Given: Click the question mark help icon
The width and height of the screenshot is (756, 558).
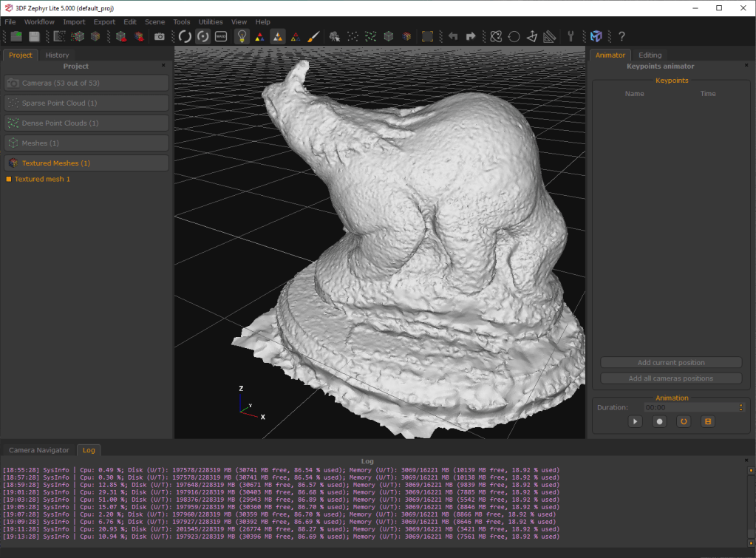Looking at the screenshot, I should (622, 36).
